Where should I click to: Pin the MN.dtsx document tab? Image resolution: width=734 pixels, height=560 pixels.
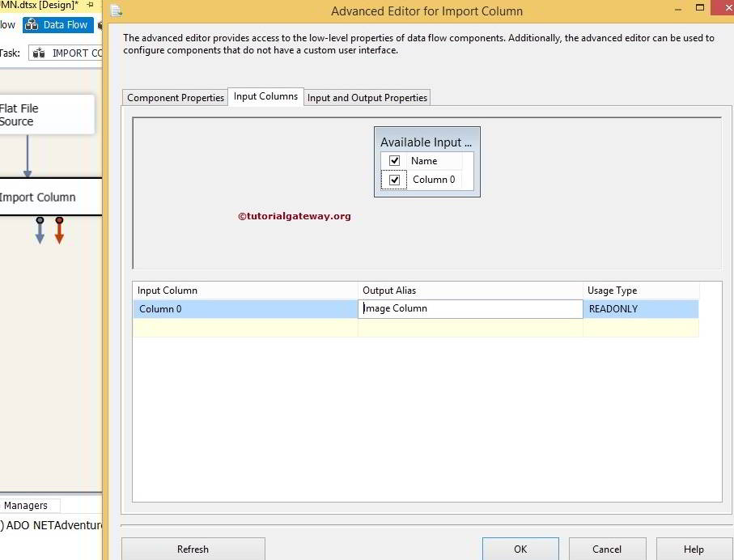pos(91,5)
